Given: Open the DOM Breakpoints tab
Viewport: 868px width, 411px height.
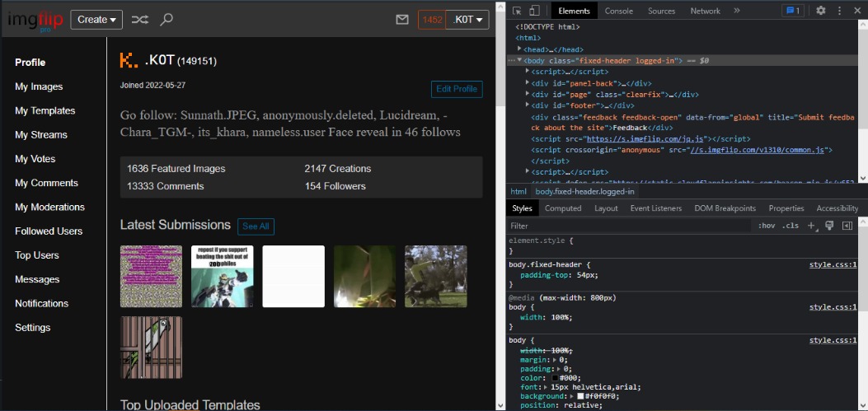Looking at the screenshot, I should tap(725, 208).
